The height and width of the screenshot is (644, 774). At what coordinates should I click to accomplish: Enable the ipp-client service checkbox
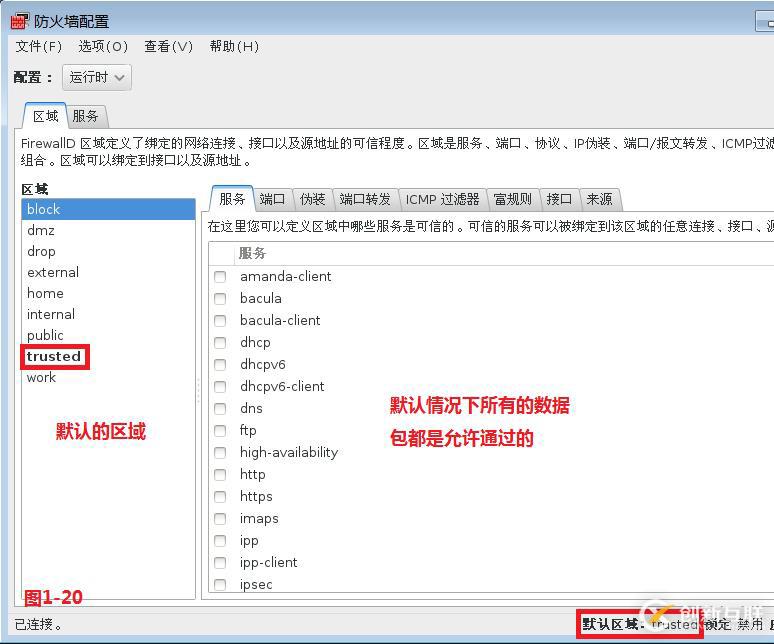click(220, 563)
